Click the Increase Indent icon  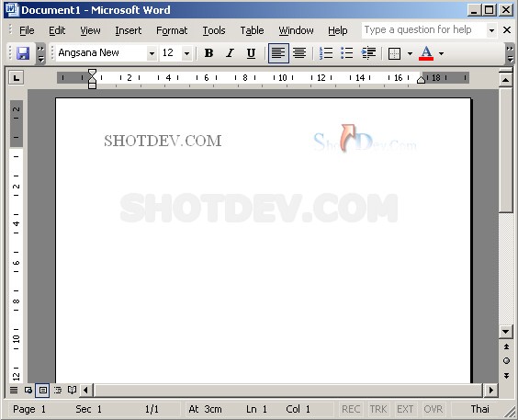pos(368,53)
